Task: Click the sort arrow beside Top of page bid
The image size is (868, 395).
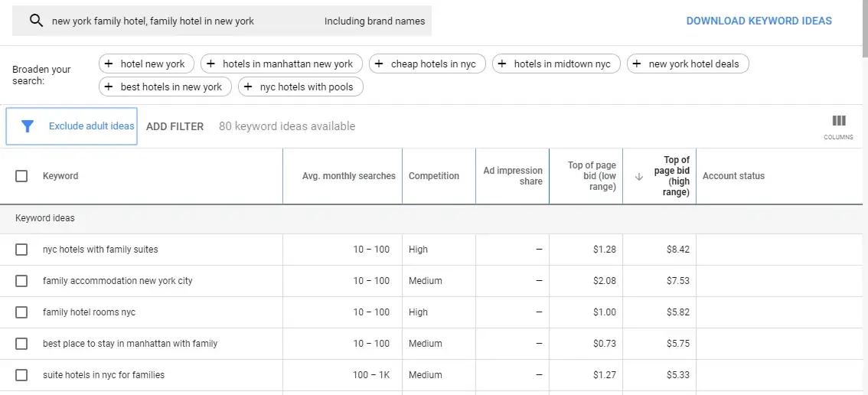Action: tap(639, 177)
